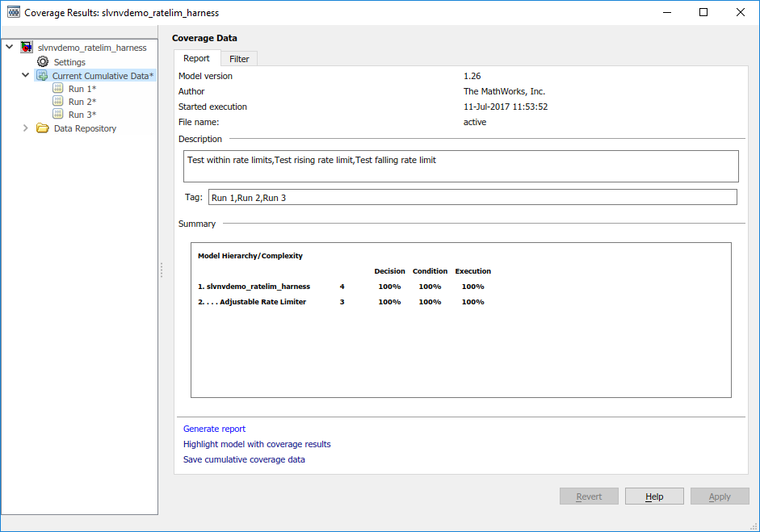Click the Execution column header
The image size is (760, 532).
(x=472, y=271)
